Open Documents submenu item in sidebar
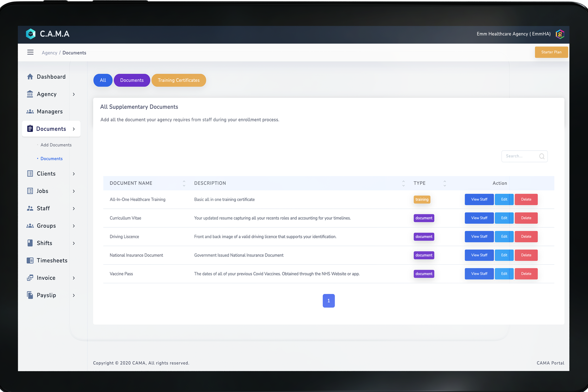The height and width of the screenshot is (392, 588). [51, 159]
